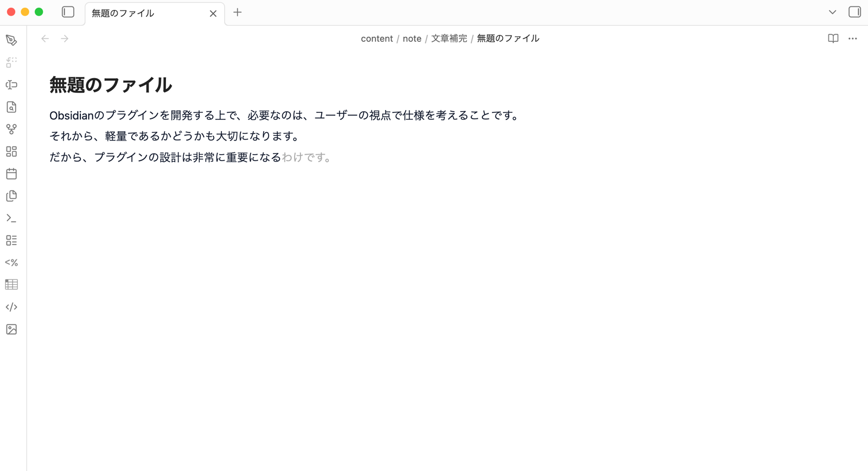Screen dimensions: 868x471
Task: Click the note breadcrumb
Action: (x=412, y=39)
